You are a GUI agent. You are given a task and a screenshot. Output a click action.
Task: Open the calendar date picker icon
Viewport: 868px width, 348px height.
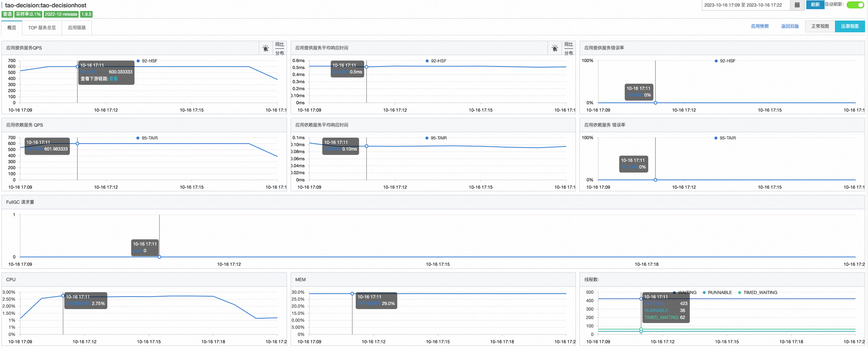[797, 5]
